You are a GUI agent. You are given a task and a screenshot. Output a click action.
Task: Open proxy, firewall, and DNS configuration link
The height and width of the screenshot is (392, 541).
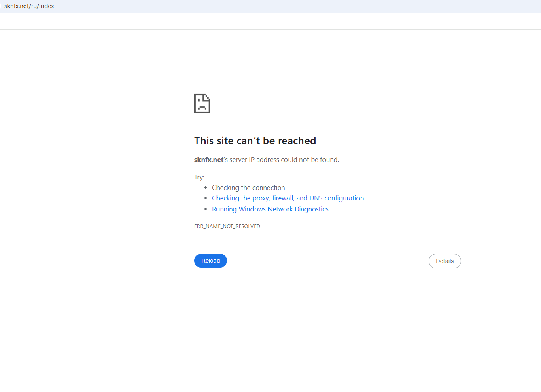tap(288, 198)
